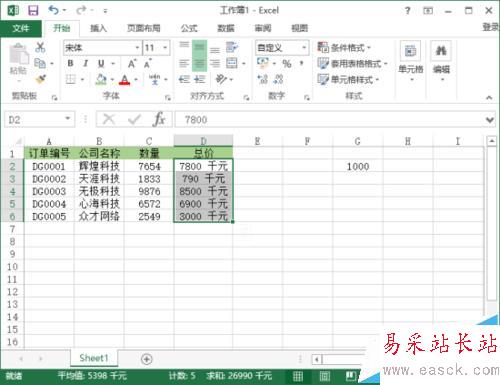The width and height of the screenshot is (500, 385).
Task: Toggle Bold formatting
Action: pyautogui.click(x=70, y=63)
